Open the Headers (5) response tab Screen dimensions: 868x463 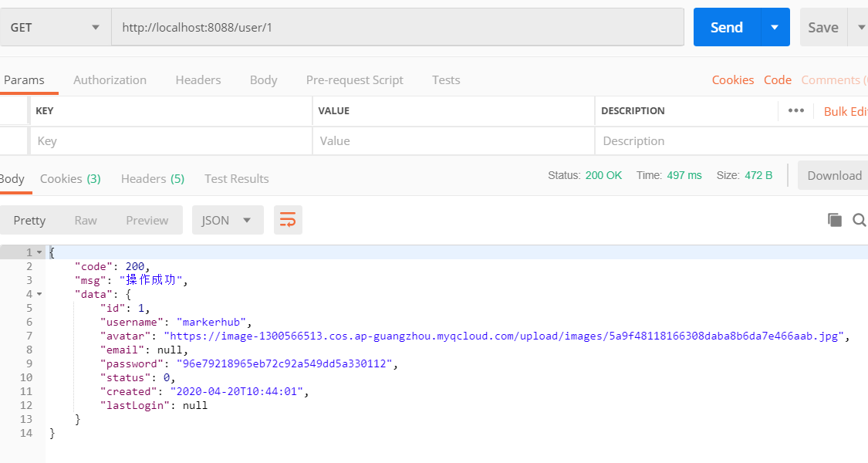tap(152, 178)
